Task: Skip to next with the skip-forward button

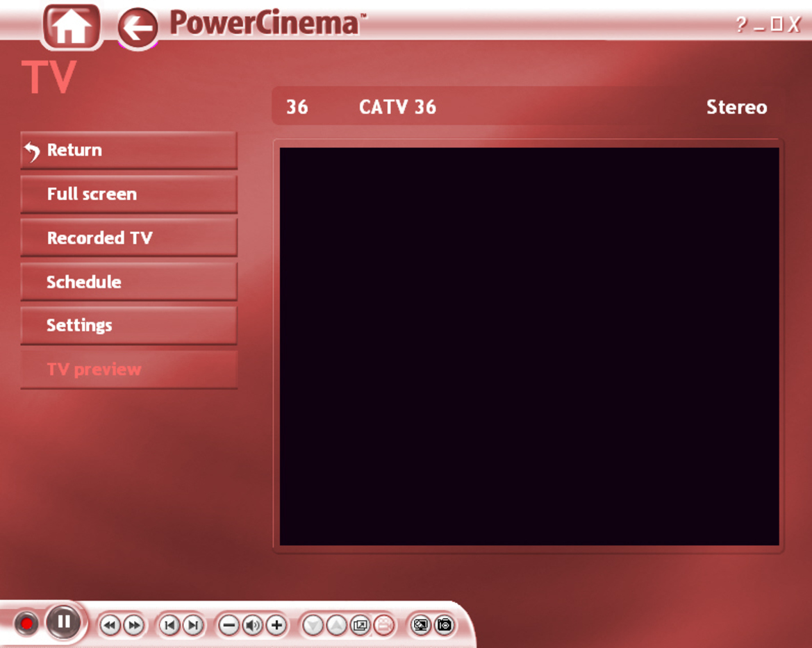Action: (x=193, y=625)
